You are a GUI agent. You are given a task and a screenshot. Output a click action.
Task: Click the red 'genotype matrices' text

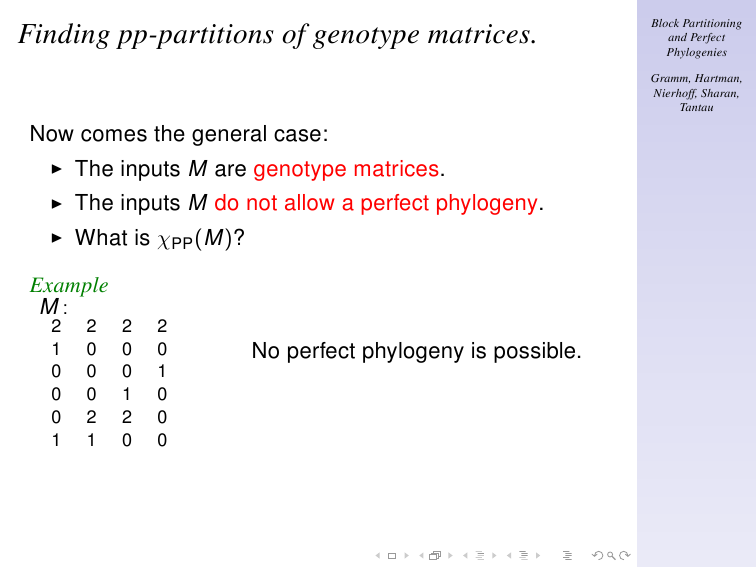tap(346, 169)
